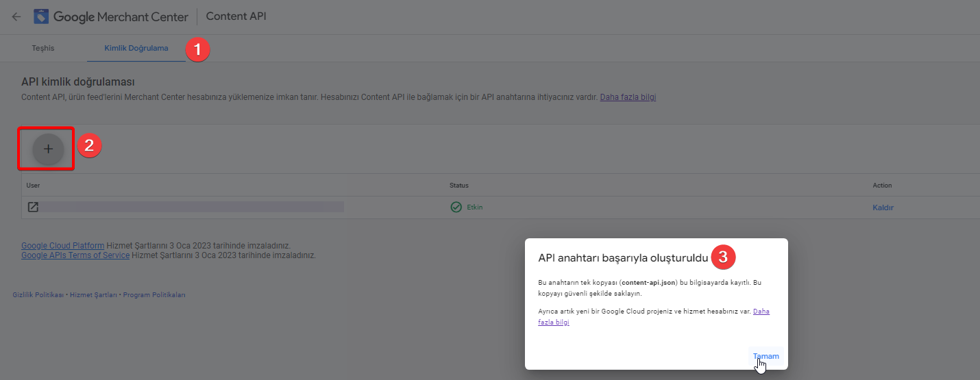Open the external link icon in user row

(x=33, y=207)
